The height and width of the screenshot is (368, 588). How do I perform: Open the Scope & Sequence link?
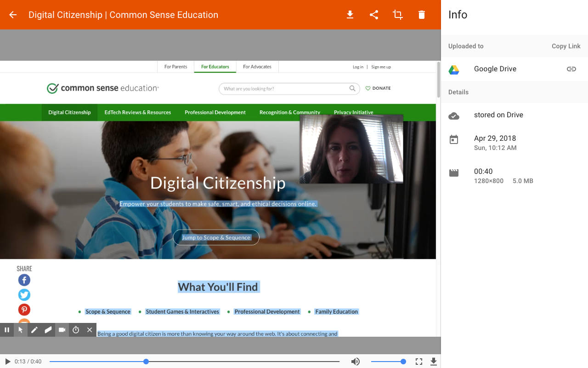click(108, 312)
